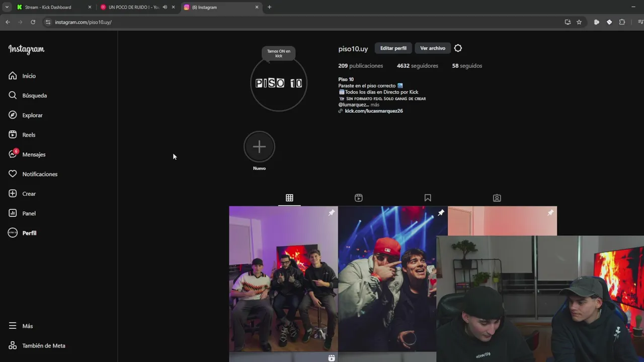Image resolution: width=644 pixels, height=362 pixels.
Task: Close the Instagram browser tab
Action: [x=257, y=7]
